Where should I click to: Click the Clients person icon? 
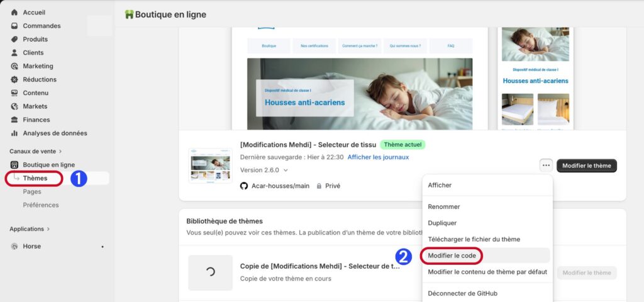pos(14,53)
